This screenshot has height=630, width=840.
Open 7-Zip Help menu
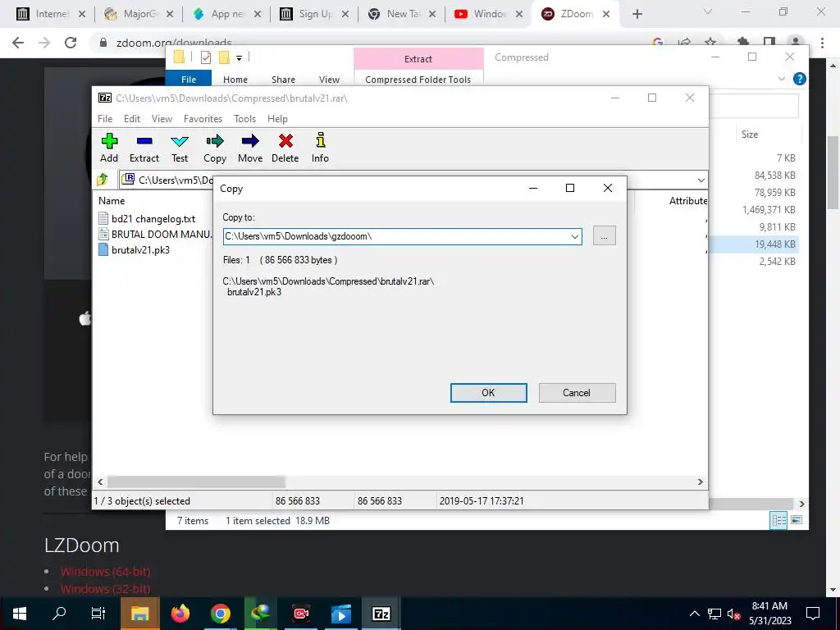pyautogui.click(x=277, y=119)
